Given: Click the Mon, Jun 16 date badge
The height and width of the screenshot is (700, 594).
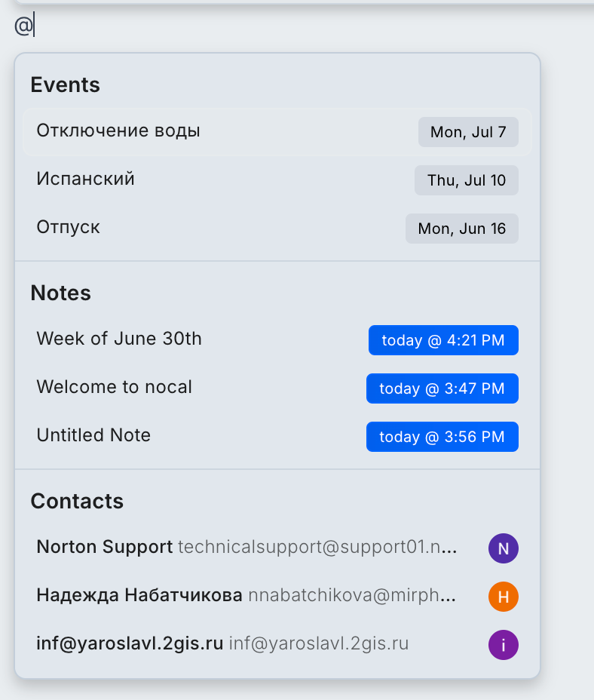Looking at the screenshot, I should tap(462, 229).
